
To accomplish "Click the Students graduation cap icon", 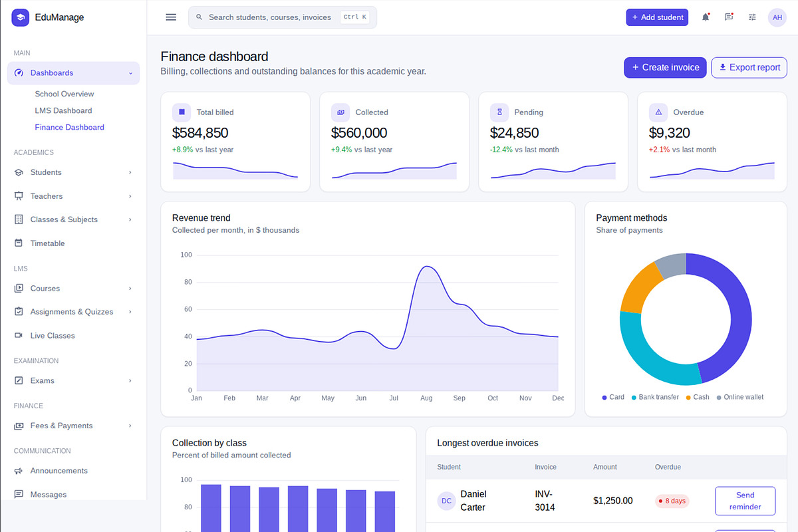I will click(x=19, y=172).
